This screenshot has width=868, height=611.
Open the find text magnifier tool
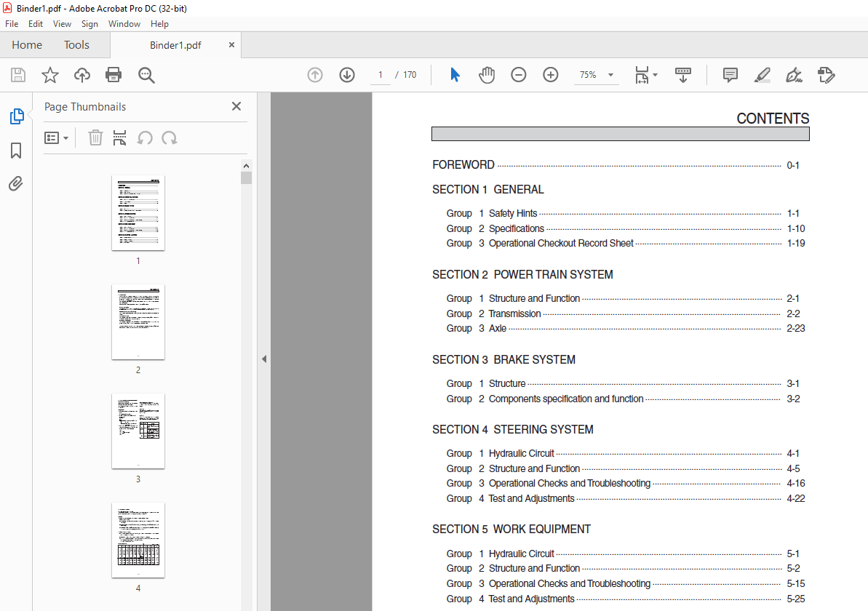[x=146, y=75]
